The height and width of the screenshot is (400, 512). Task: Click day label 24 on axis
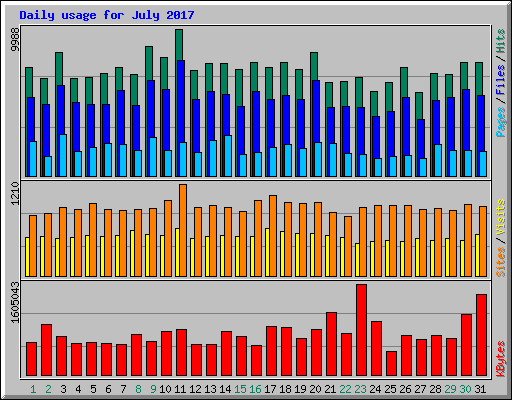coord(375,389)
